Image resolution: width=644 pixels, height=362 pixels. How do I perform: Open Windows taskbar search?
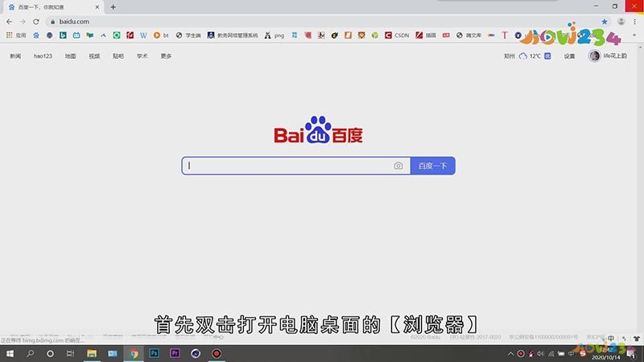(30, 353)
